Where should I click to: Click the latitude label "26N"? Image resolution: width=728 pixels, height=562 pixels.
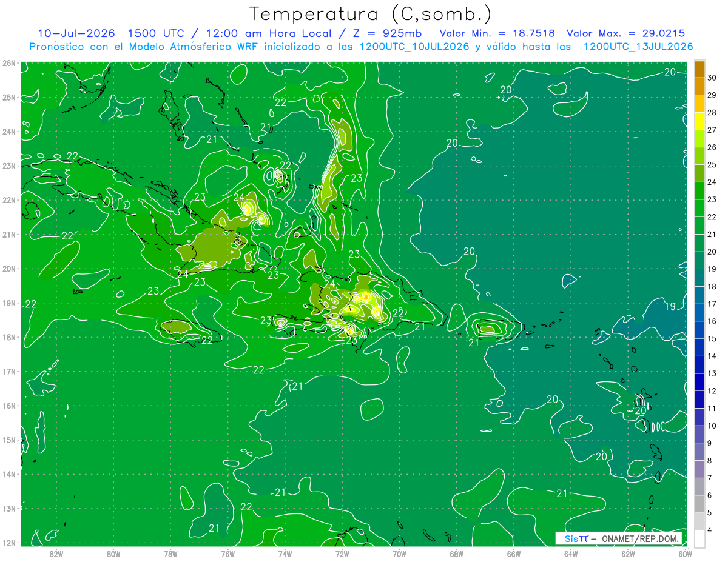click(x=8, y=63)
